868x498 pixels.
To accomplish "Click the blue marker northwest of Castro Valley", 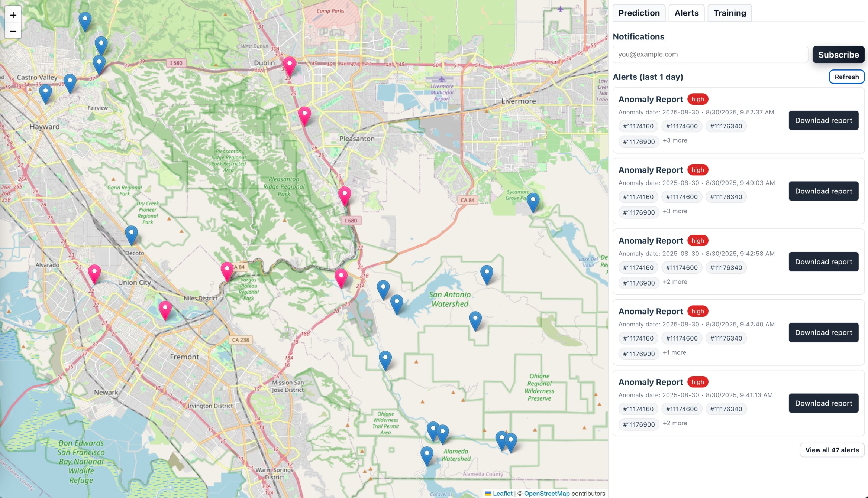I will [85, 21].
